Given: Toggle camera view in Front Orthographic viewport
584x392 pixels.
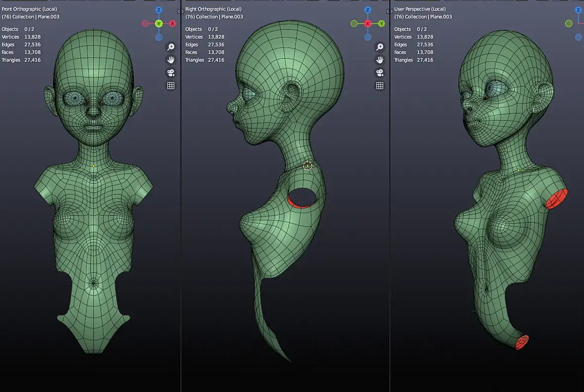Looking at the screenshot, I should pos(171,73).
